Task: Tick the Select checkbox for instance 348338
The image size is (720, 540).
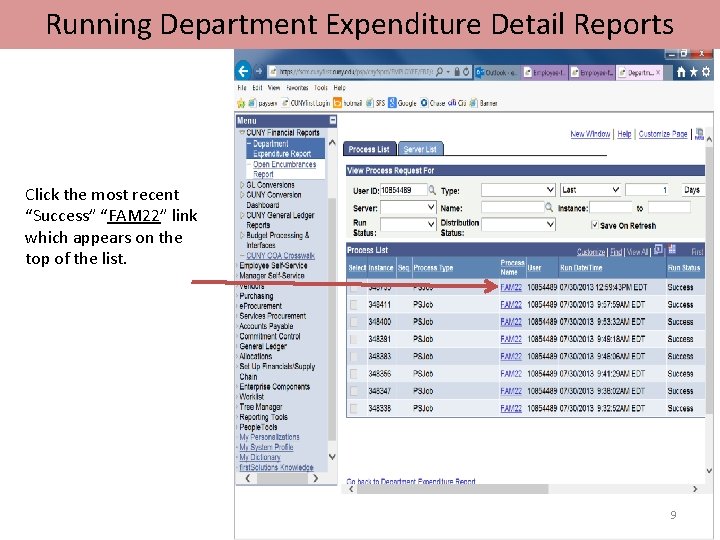Action: point(354,408)
